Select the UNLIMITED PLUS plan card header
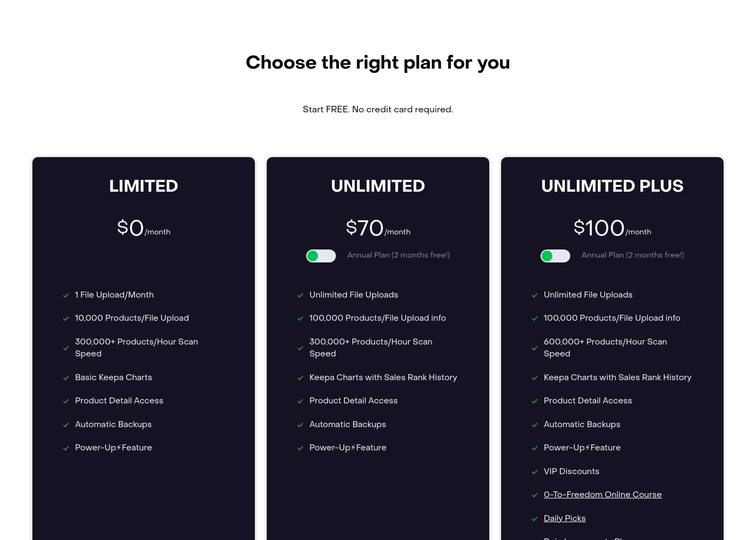 click(612, 186)
